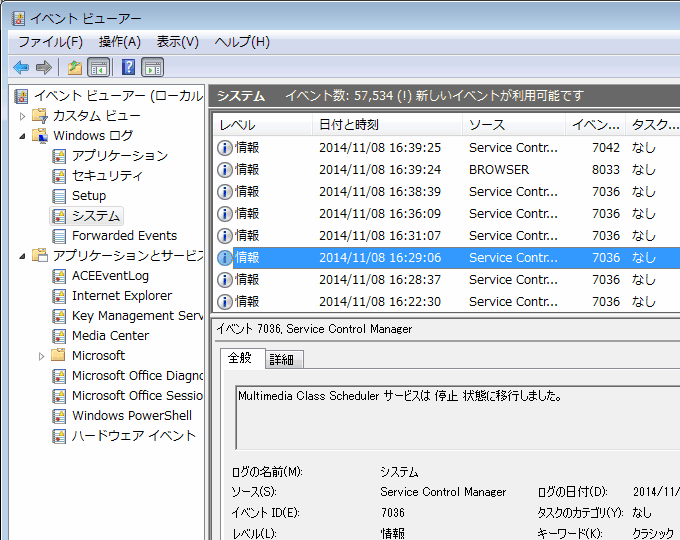Click the Forward arrow toolbar icon
Image resolution: width=680 pixels, height=540 pixels.
[43, 67]
